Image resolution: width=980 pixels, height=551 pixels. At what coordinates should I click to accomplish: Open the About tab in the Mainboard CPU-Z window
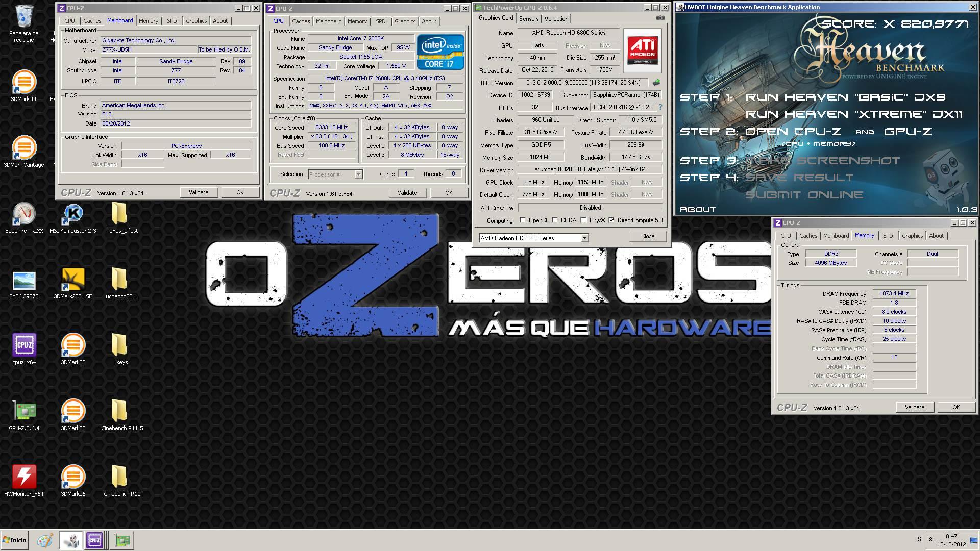[220, 21]
